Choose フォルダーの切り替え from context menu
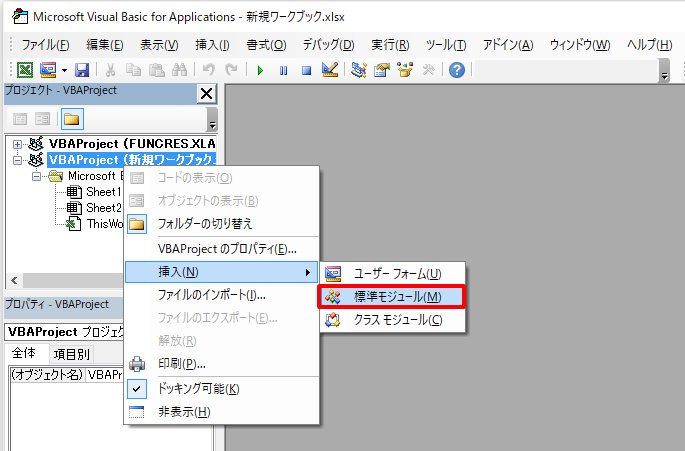Image resolution: width=685 pixels, height=451 pixels. [222, 224]
